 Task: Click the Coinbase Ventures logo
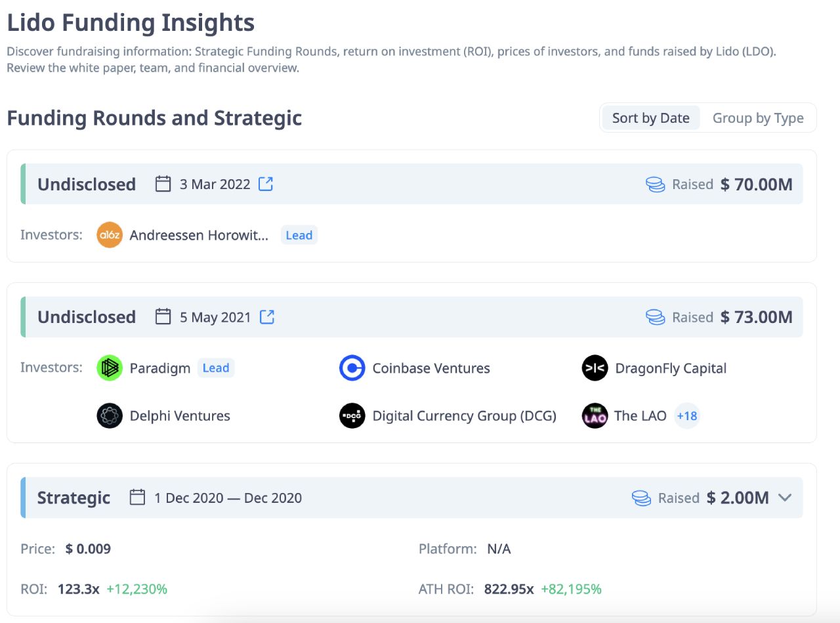click(352, 368)
